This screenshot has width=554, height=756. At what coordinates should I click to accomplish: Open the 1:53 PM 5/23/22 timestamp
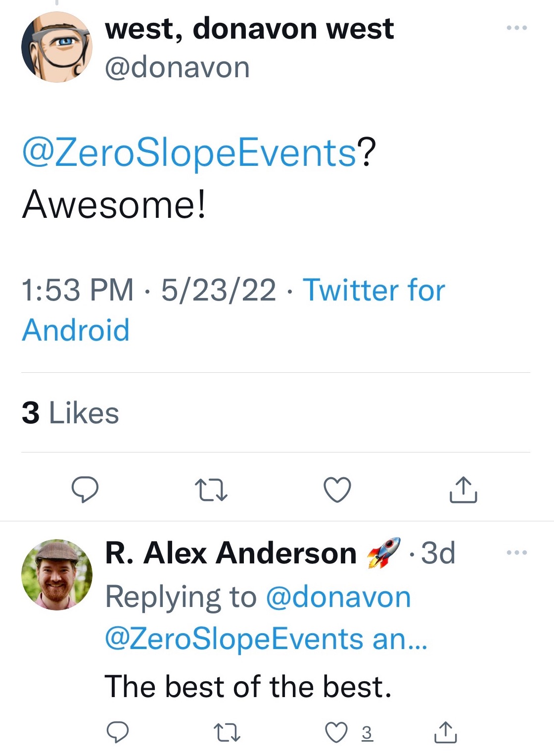tap(148, 290)
